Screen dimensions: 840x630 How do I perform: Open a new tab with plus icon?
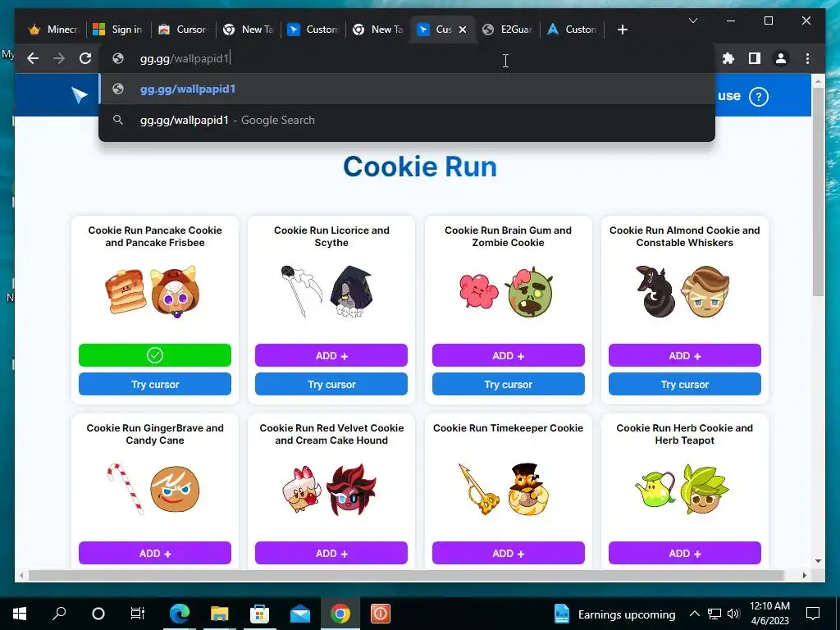pyautogui.click(x=622, y=30)
